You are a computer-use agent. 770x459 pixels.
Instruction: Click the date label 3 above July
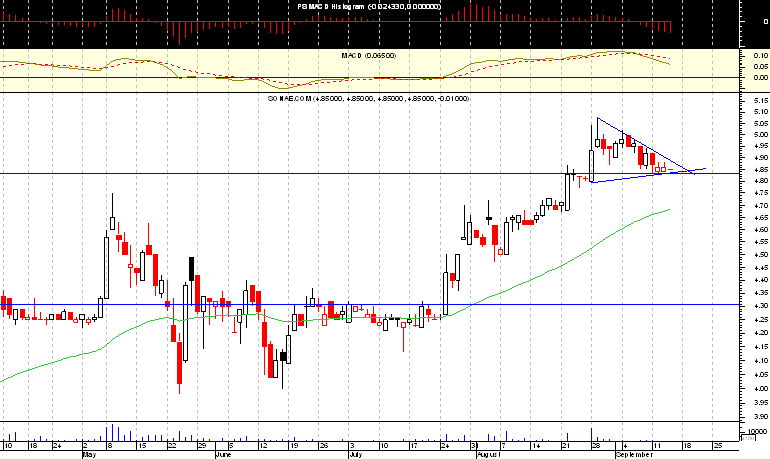[352, 446]
